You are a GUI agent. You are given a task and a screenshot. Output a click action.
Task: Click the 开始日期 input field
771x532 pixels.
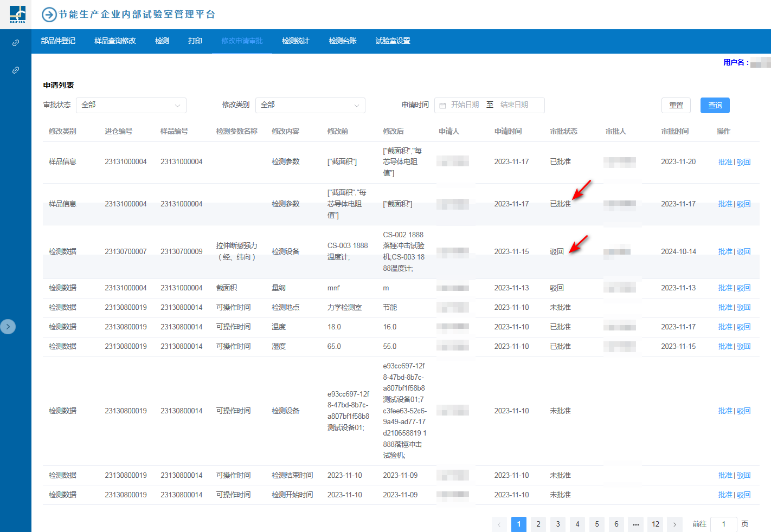pyautogui.click(x=465, y=105)
